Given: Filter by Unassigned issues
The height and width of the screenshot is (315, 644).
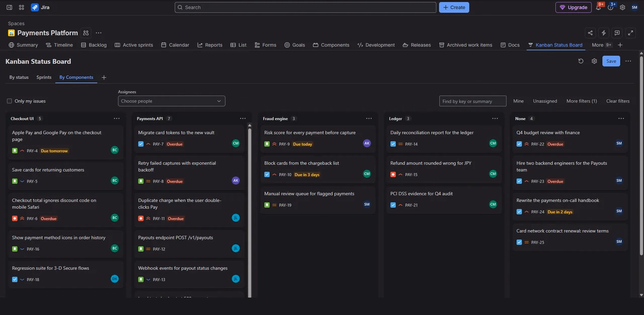Looking at the screenshot, I should (545, 101).
